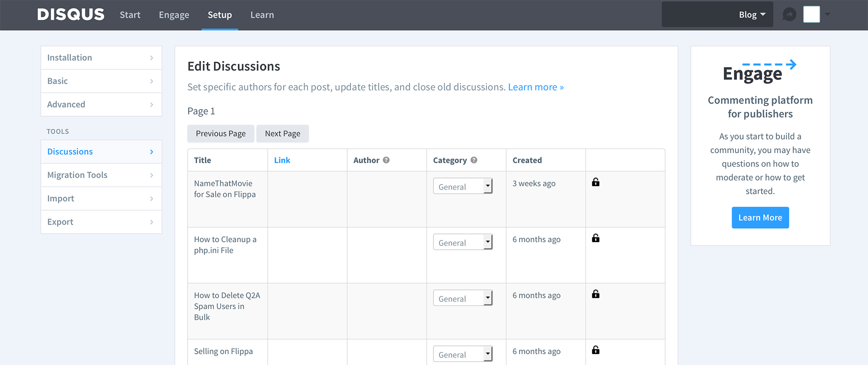Open Export in sidebar
Viewport: 868px width, 365px height.
(x=101, y=222)
